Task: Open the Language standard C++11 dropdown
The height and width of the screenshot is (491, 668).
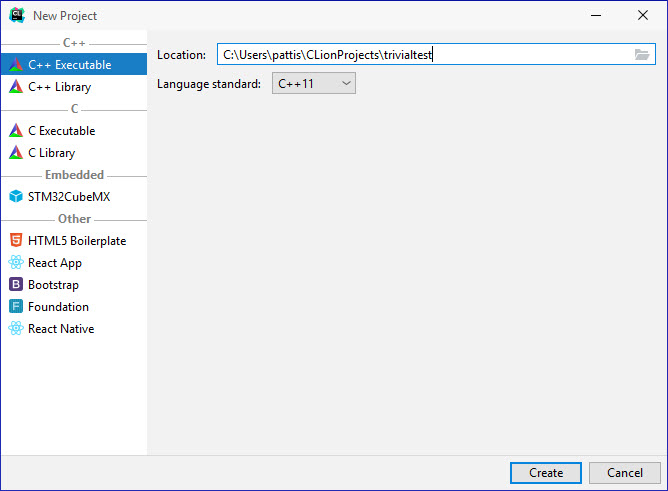Action: (314, 84)
